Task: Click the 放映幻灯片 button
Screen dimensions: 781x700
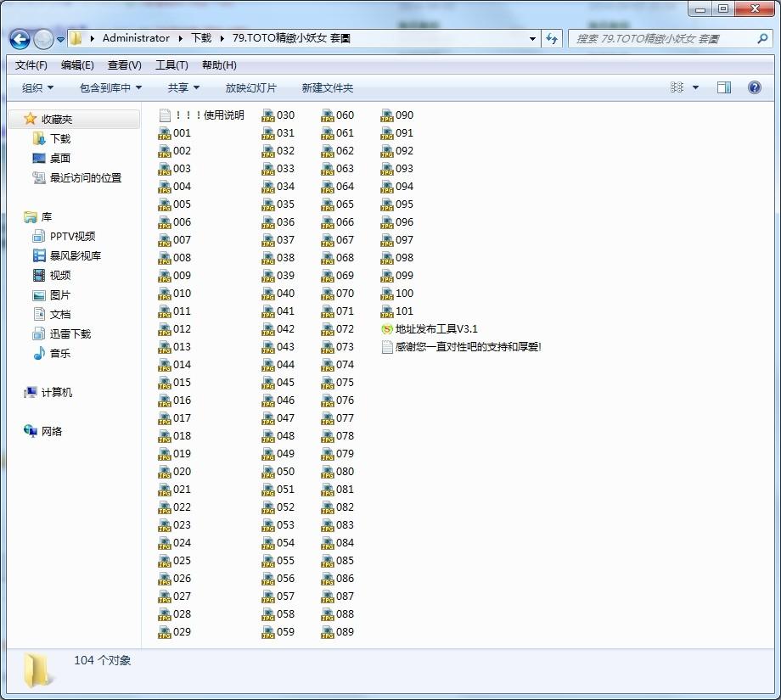Action: pos(250,87)
